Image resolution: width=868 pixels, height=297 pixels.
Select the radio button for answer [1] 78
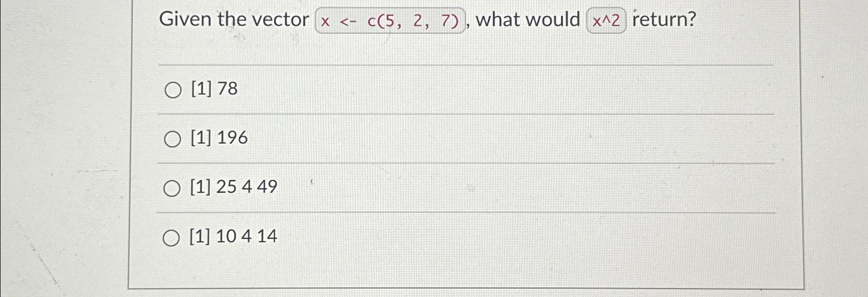point(173,91)
